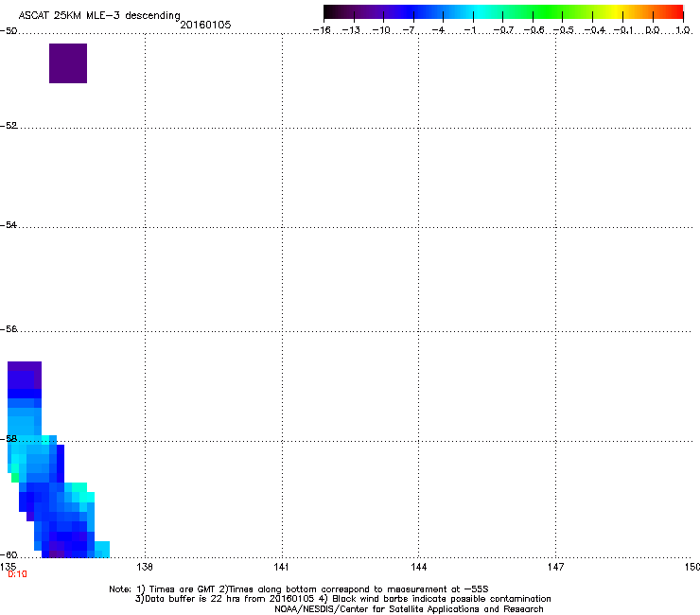The width and height of the screenshot is (700, 615).
Task: Click the colorbar label -0.4
Action: (594, 30)
